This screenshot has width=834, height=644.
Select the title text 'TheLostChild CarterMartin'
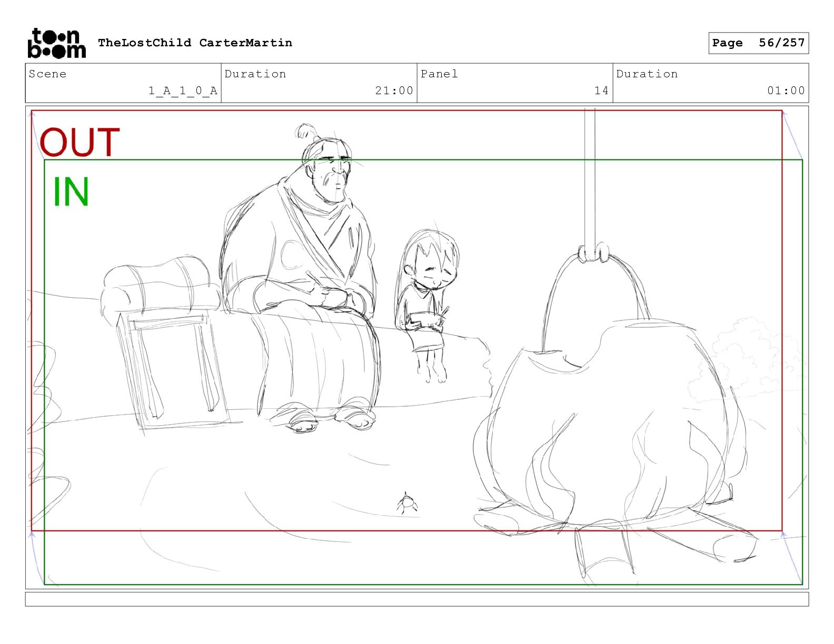[195, 43]
